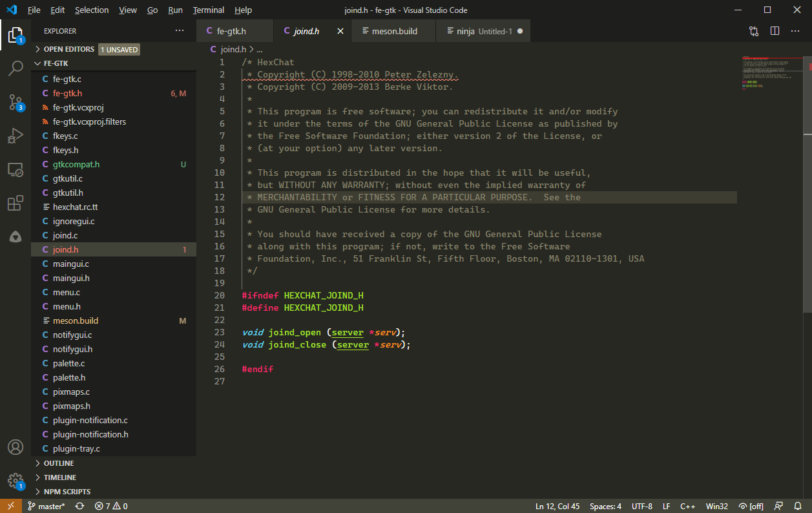Viewport: 812px width, 513px height.
Task: Select the Win32 configuration in status bar
Action: point(716,506)
